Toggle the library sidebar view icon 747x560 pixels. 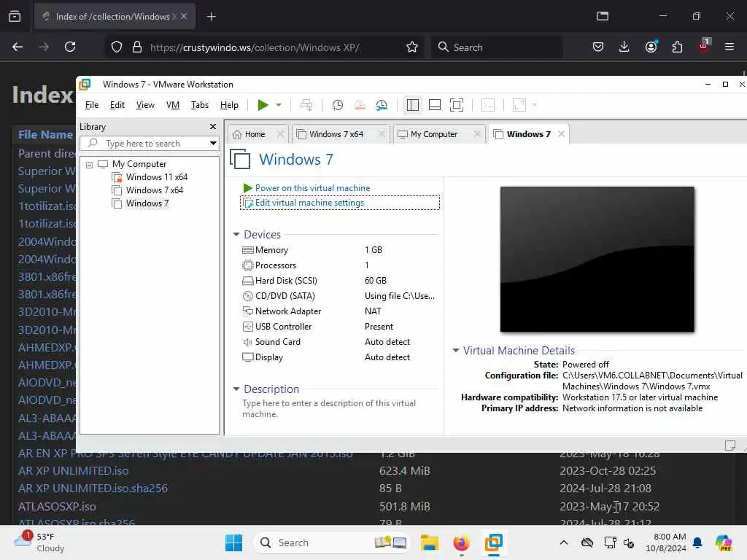413,105
